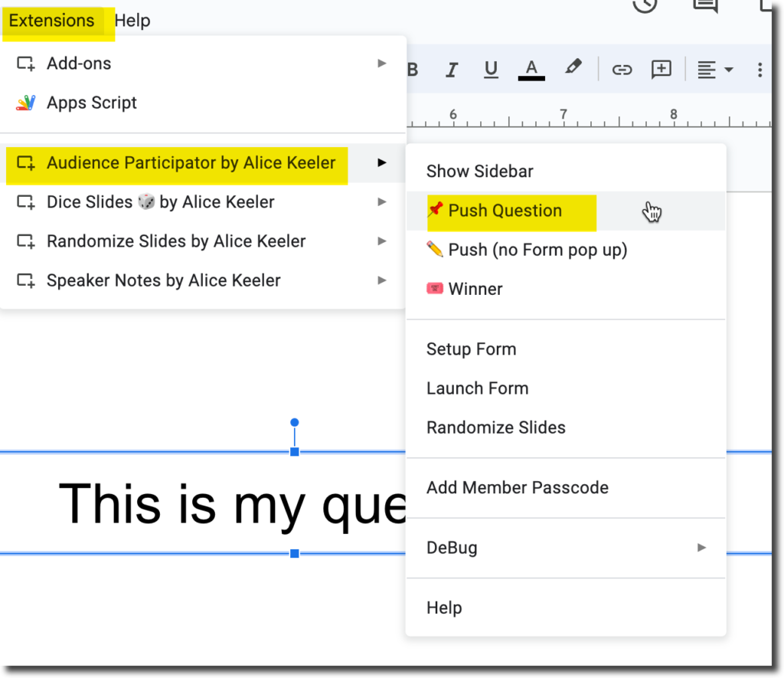Open Dice Slides by Alice Keeler
Viewport: 784px width, 678px height.
pos(202,201)
